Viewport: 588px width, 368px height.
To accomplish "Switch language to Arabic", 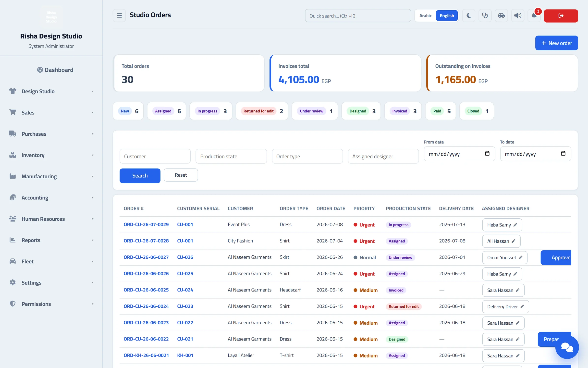I will pos(425,16).
